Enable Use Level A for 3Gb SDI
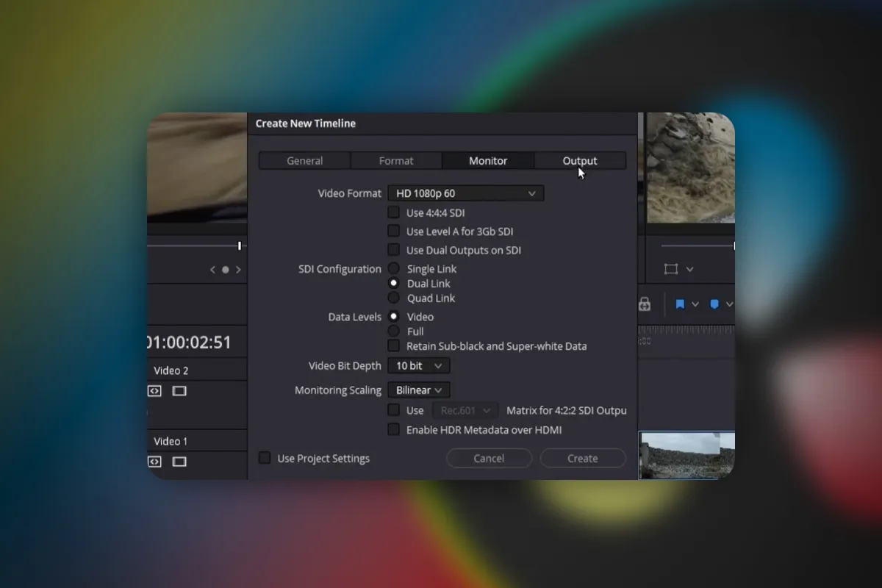The width and height of the screenshot is (882, 588). tap(394, 231)
